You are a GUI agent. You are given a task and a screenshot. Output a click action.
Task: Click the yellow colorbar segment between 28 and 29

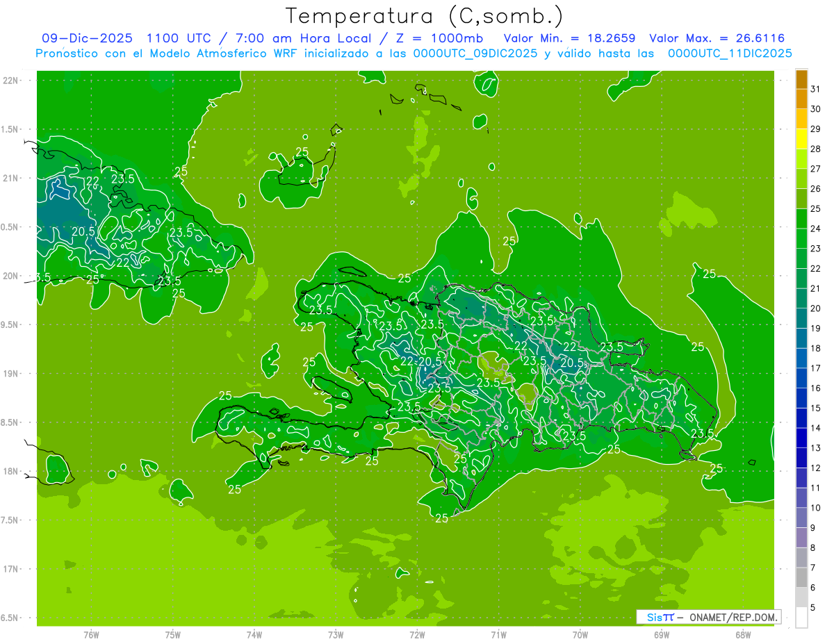tap(801, 139)
